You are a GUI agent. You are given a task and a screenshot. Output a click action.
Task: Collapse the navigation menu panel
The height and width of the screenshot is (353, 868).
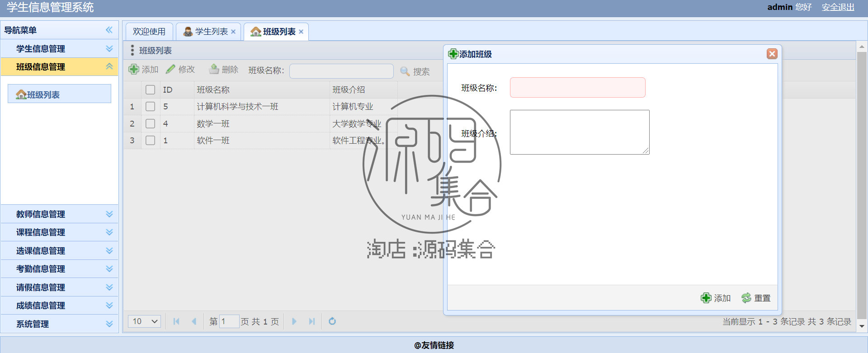(109, 30)
